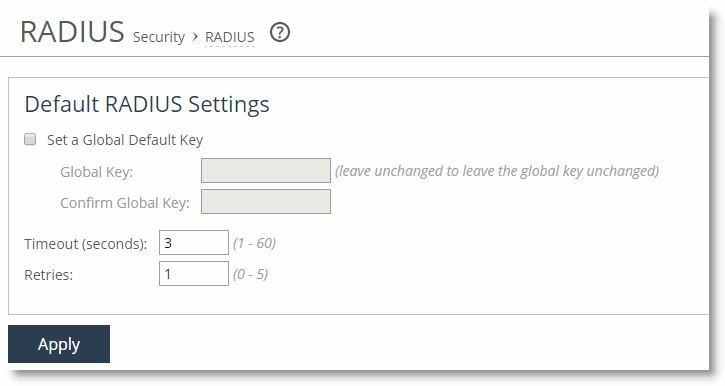Open the underlined RADIUS breadcrumb link
Image resolution: width=725 pixels, height=386 pixels.
(230, 37)
